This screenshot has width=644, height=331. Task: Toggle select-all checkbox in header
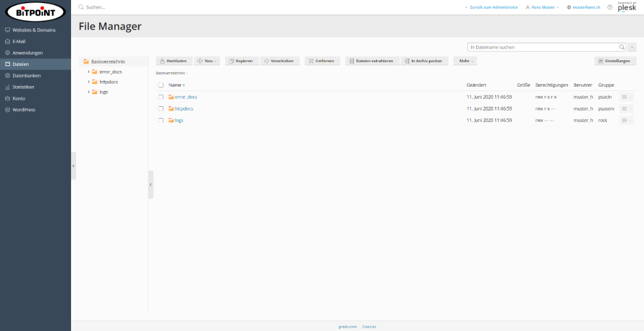pos(160,85)
